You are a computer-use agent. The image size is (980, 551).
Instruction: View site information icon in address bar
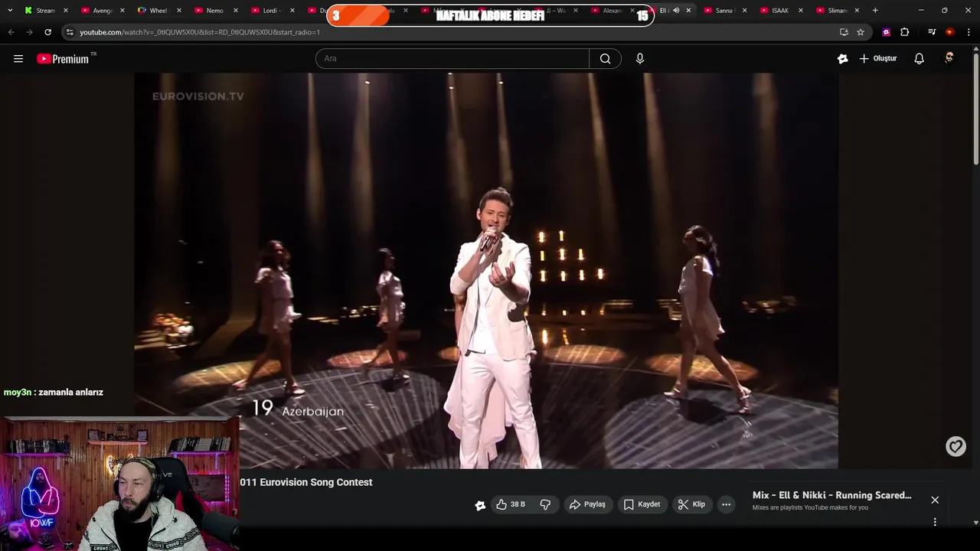[x=70, y=32]
